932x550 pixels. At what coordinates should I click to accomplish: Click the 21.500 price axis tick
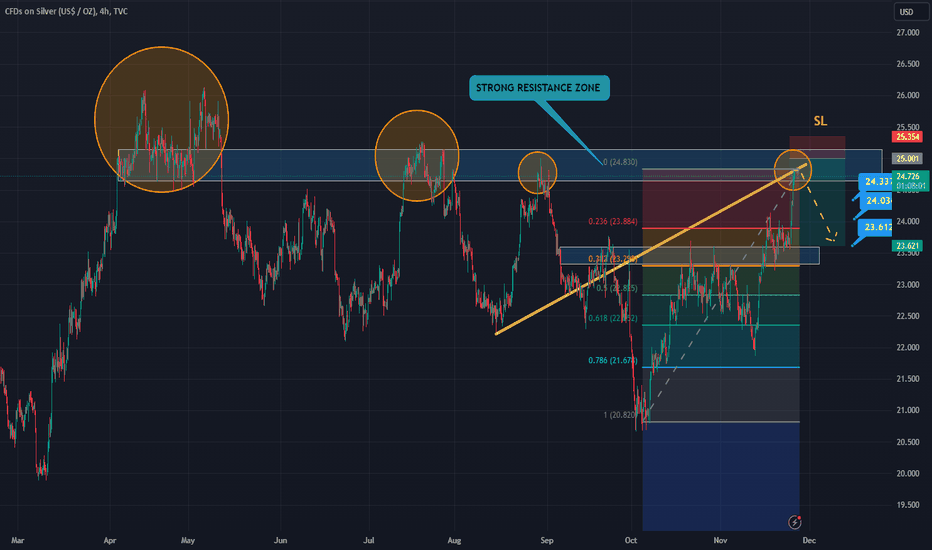click(x=908, y=379)
